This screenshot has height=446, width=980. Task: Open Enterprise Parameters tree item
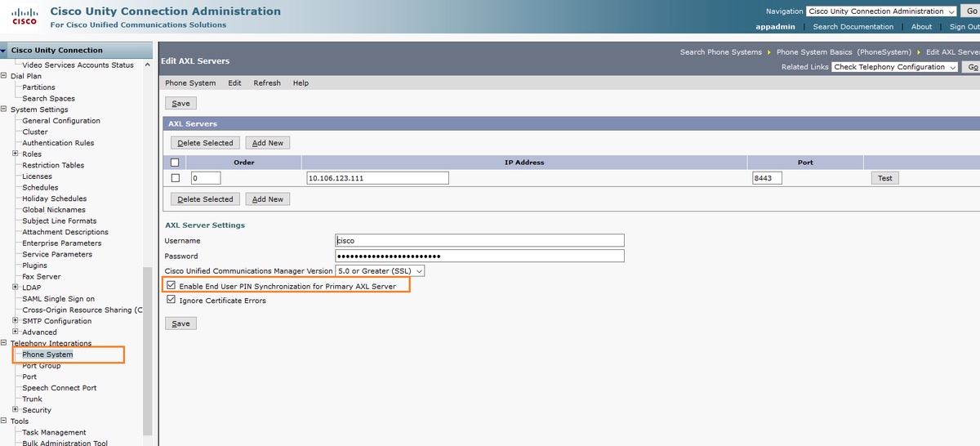[x=62, y=243]
